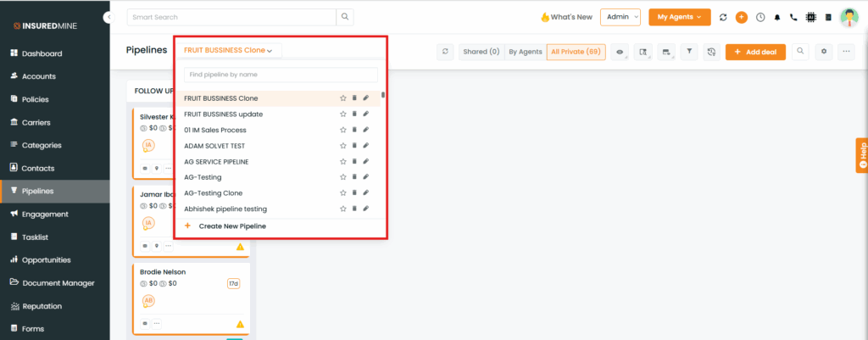The height and width of the screenshot is (340, 868).
Task: Open the funnel filter icon in pipeline toolbar
Action: (689, 52)
